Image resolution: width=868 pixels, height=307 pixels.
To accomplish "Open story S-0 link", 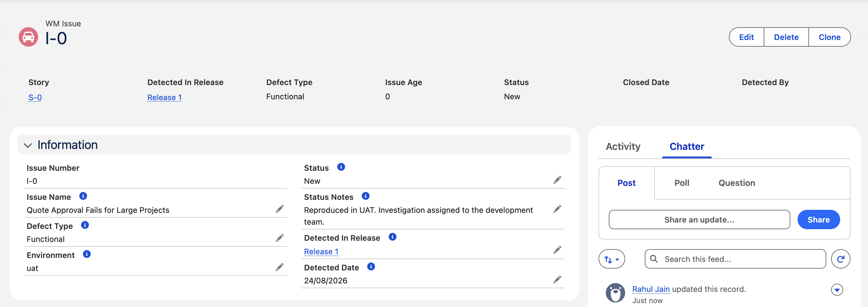I will pos(35,97).
